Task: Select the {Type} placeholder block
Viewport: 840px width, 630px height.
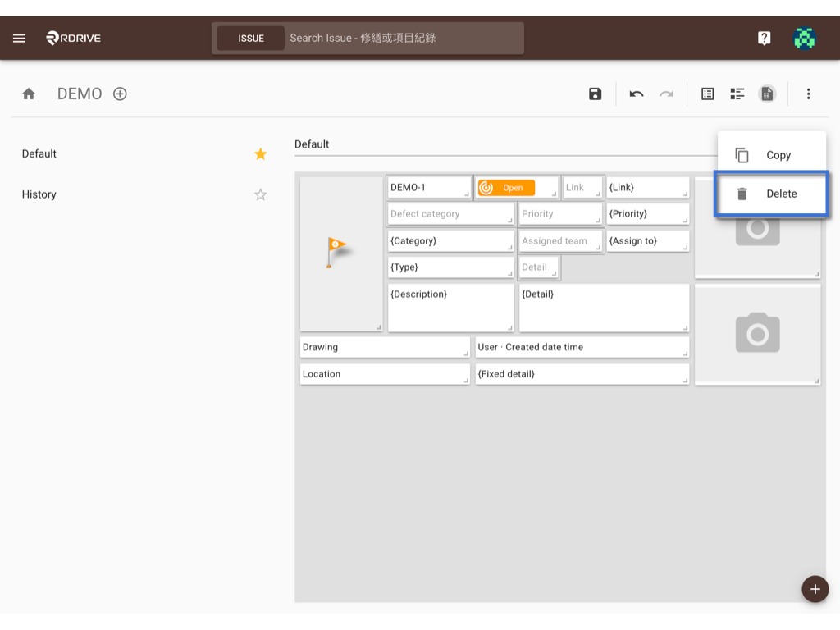Action: pyautogui.click(x=450, y=267)
